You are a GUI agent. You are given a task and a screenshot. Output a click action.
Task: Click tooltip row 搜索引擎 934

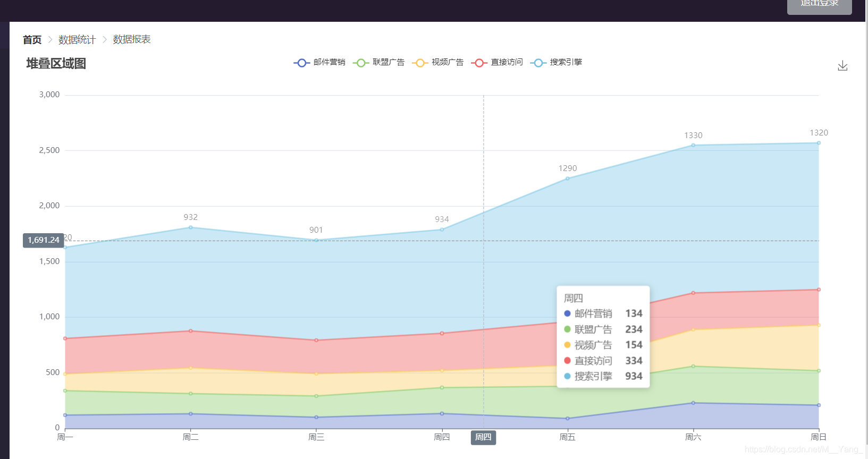coord(603,376)
